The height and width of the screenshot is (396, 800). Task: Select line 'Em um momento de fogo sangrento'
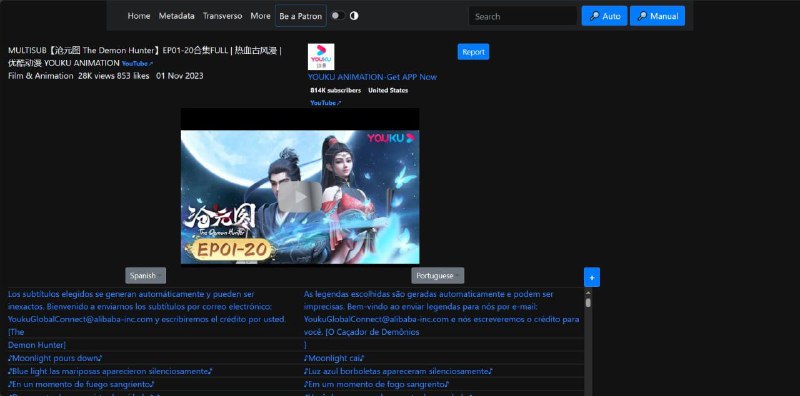point(377,384)
